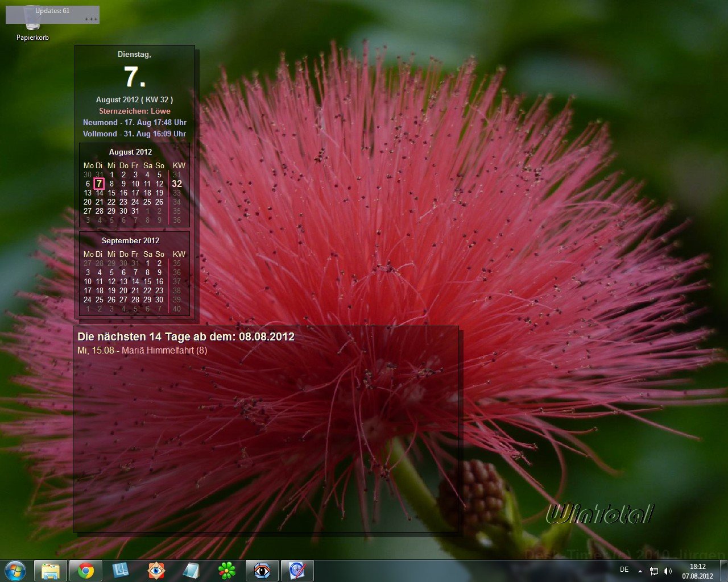Screen dimensions: 728x582
Task: Select day 15 in the August calendar
Action: [x=111, y=193]
